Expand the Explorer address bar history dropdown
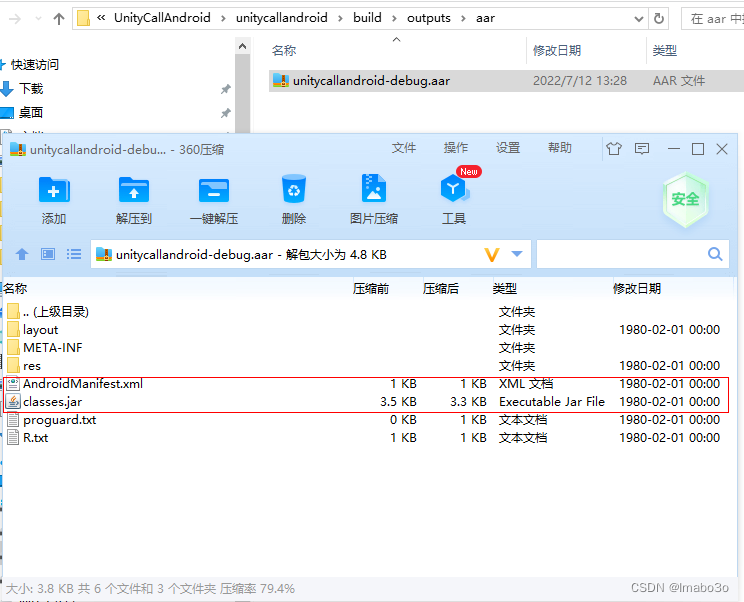Image resolution: width=744 pixels, height=602 pixels. [x=639, y=19]
